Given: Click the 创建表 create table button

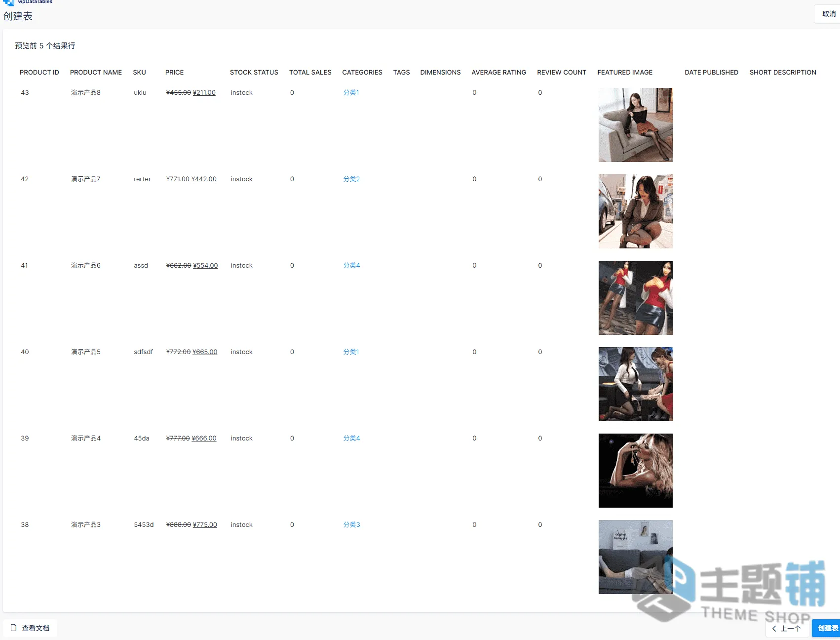Looking at the screenshot, I should tap(827, 628).
